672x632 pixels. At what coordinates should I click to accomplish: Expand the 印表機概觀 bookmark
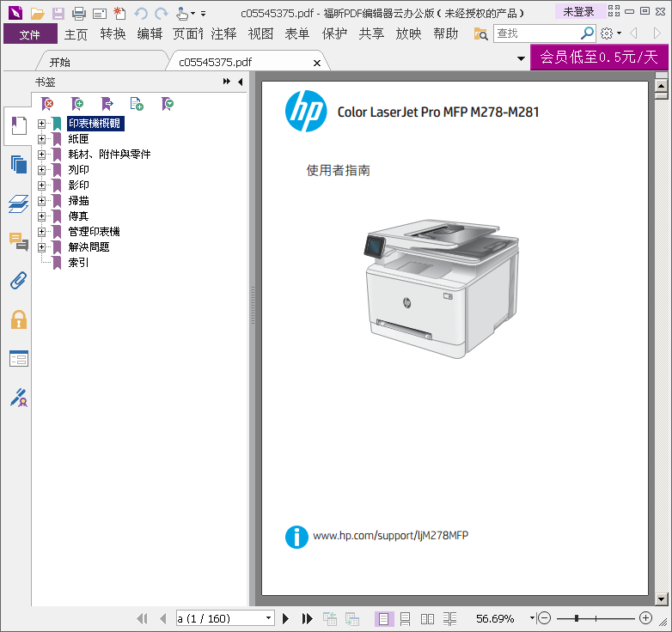click(x=41, y=124)
